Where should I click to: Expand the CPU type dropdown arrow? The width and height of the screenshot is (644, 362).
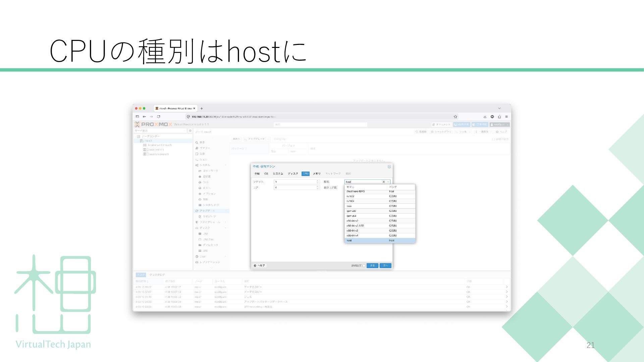pos(388,182)
